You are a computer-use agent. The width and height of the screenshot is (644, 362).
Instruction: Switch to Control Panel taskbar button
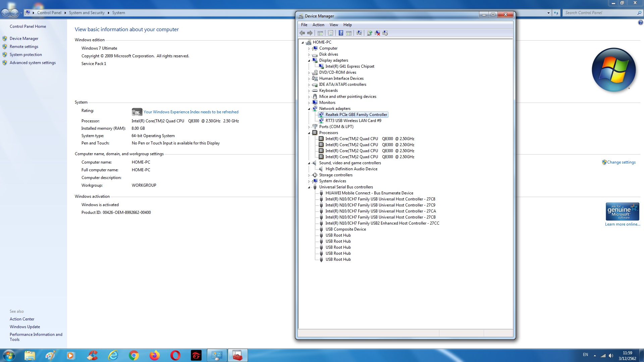coord(217,355)
